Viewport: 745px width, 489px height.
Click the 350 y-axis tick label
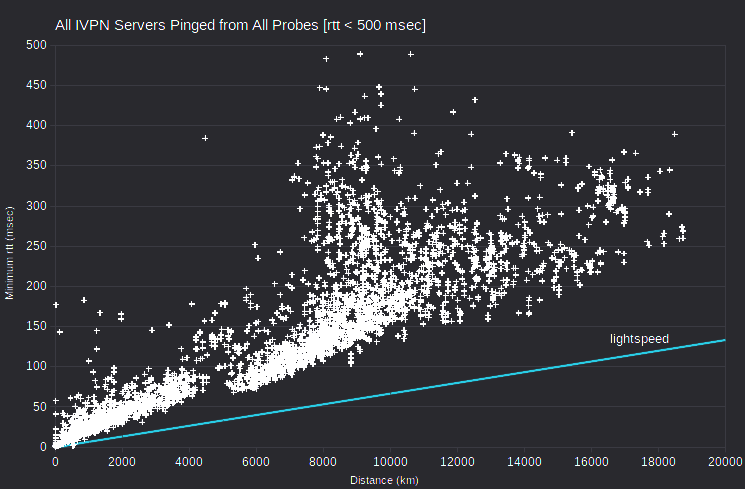point(37,165)
